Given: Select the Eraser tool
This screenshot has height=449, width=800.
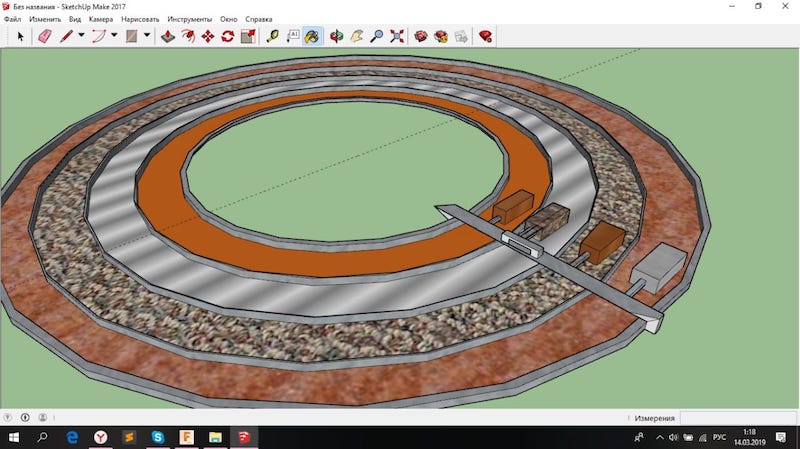Looking at the screenshot, I should point(44,36).
